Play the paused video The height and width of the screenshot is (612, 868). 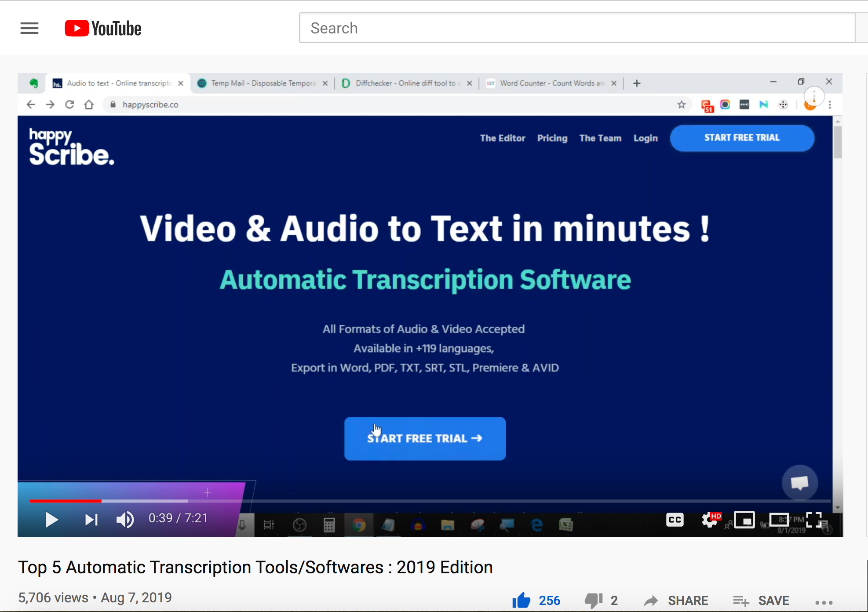click(51, 520)
